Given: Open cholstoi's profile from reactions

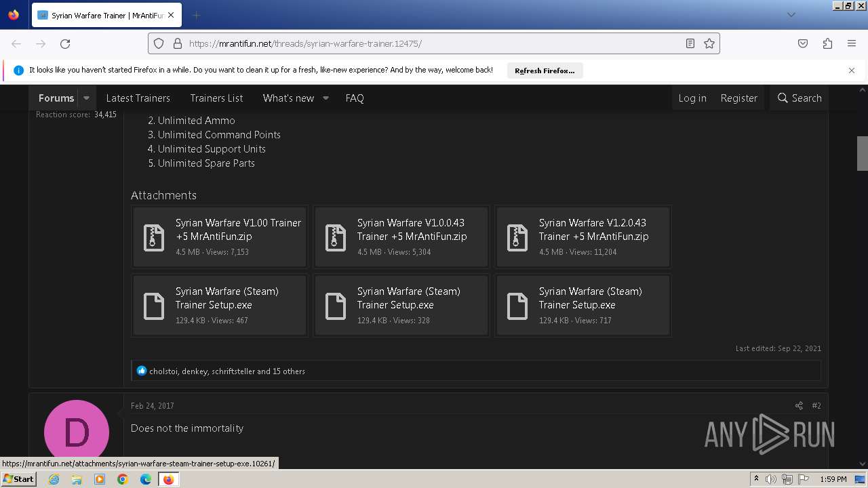Looking at the screenshot, I should pos(163,371).
